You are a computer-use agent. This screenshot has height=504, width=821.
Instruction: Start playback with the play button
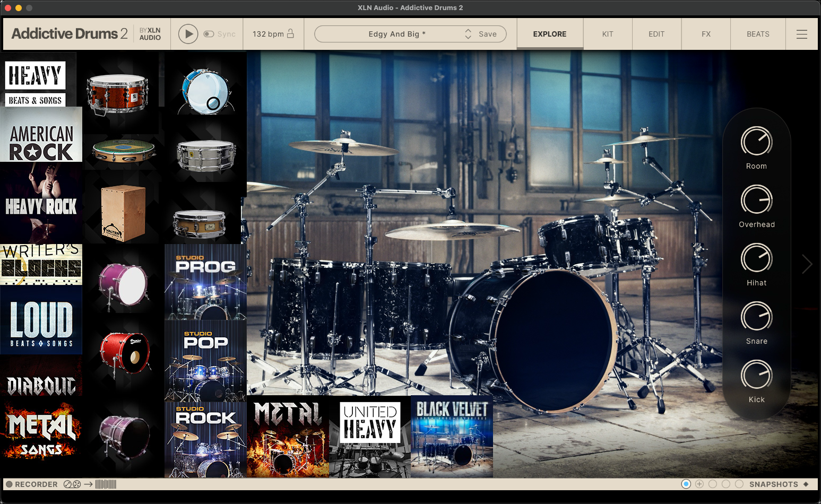tap(188, 34)
